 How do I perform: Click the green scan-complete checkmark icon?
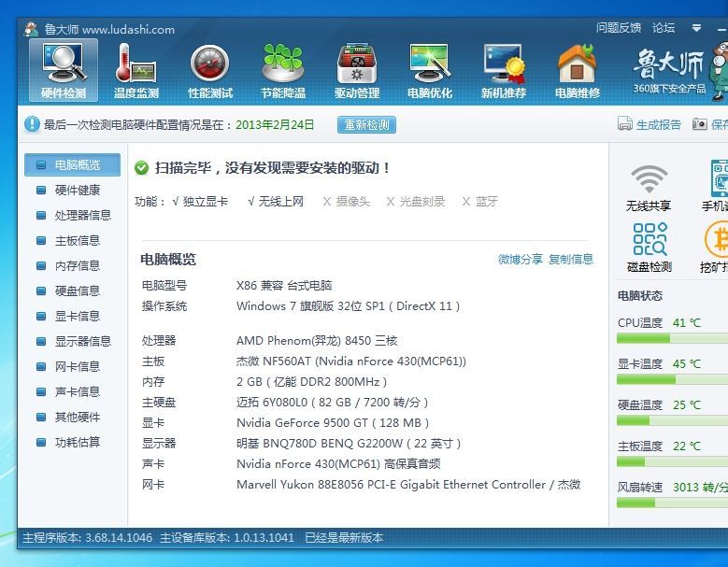[x=141, y=167]
